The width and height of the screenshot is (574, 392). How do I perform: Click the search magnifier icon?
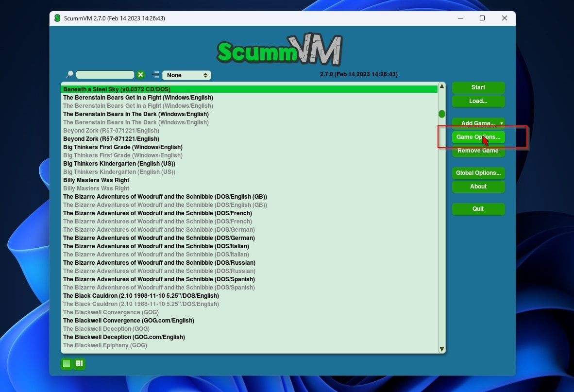pos(69,74)
